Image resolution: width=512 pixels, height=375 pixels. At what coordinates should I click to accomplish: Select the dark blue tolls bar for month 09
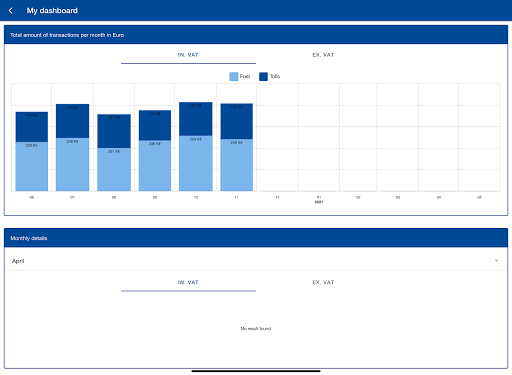pos(155,125)
